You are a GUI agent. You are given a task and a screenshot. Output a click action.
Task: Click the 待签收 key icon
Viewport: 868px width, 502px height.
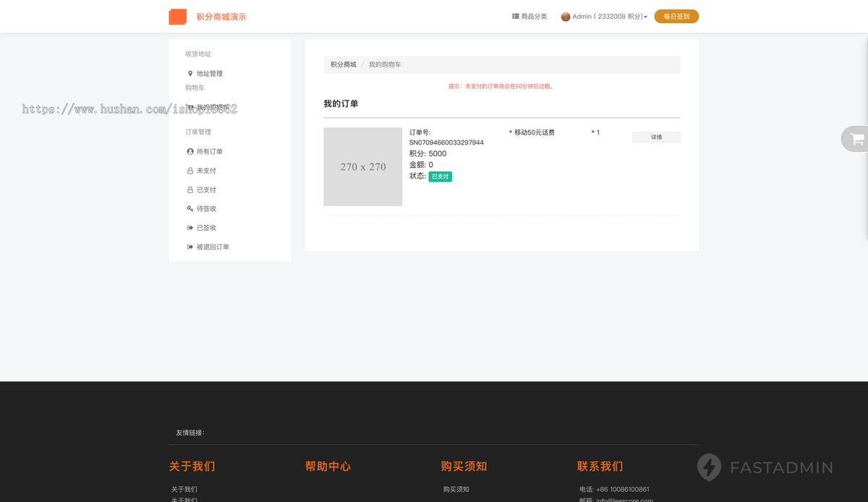click(190, 208)
